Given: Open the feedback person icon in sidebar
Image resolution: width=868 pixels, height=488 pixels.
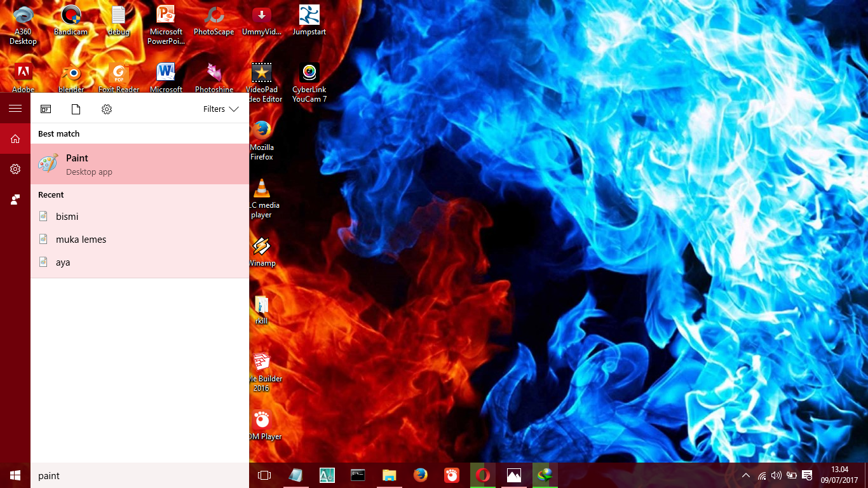Looking at the screenshot, I should 15,200.
